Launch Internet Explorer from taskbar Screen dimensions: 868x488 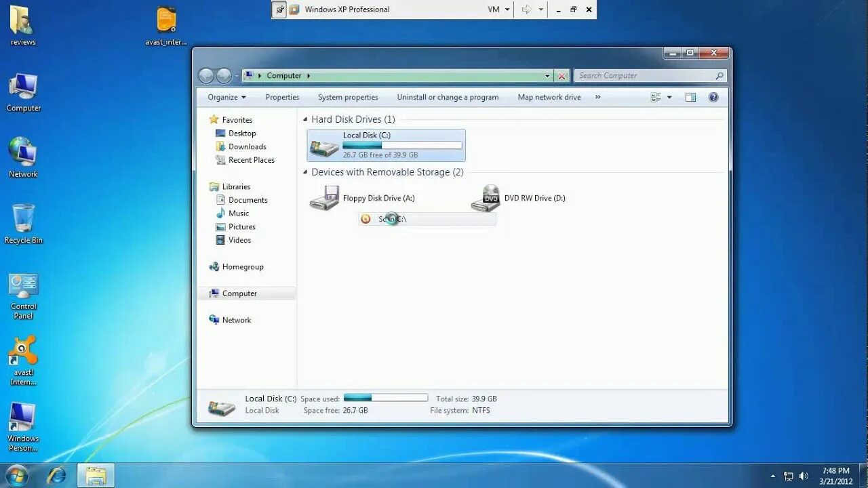coord(56,475)
